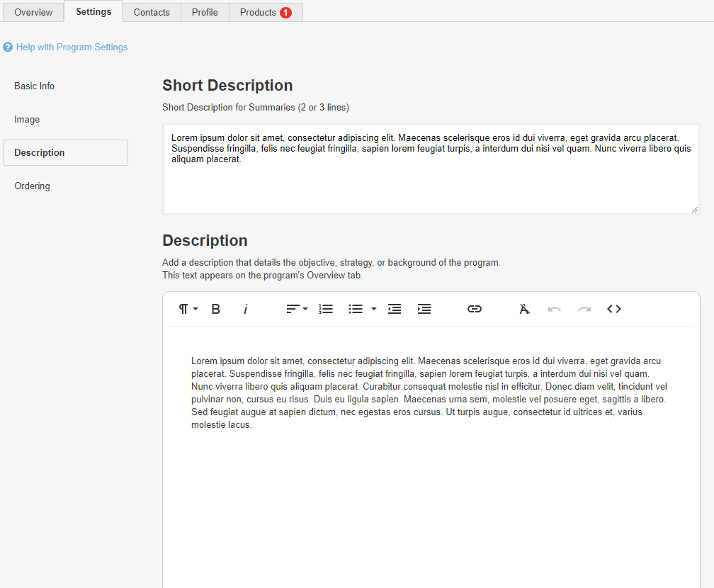This screenshot has width=714, height=588.
Task: Click the undo arrow in the editor toolbar
Action: point(555,309)
